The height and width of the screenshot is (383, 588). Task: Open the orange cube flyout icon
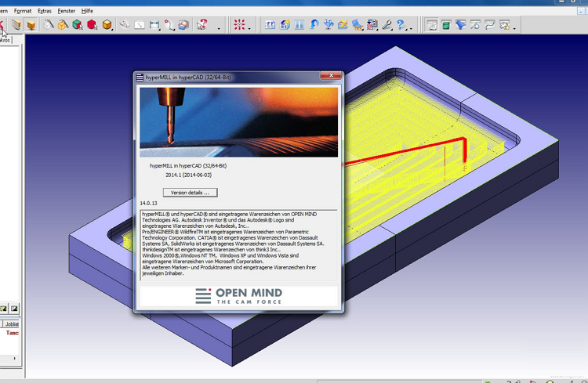pyautogui.click(x=107, y=25)
